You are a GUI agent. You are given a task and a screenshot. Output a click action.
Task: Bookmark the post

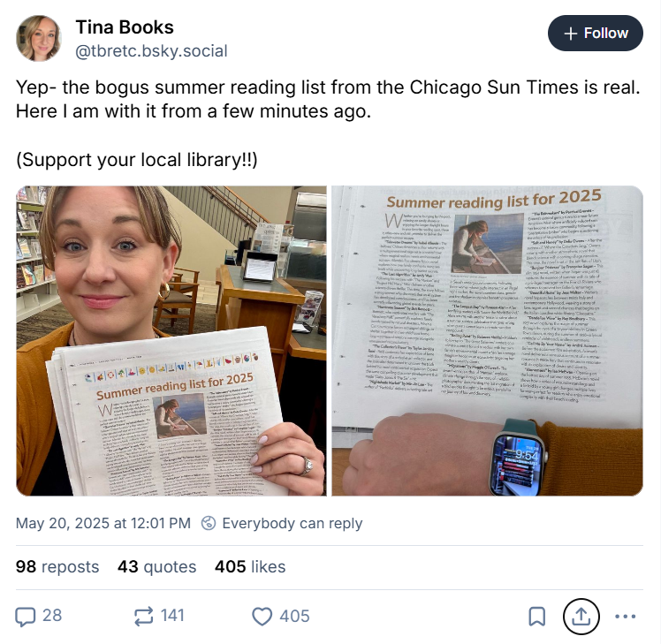[x=537, y=617]
